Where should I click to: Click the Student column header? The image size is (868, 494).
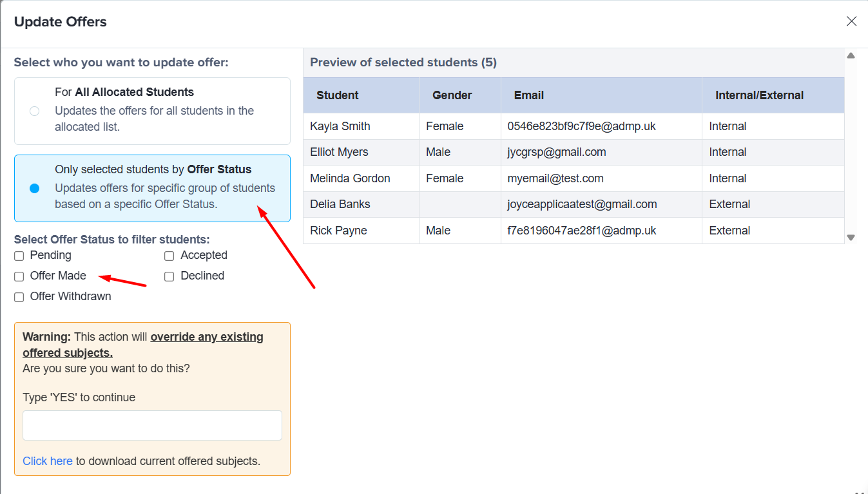(338, 95)
